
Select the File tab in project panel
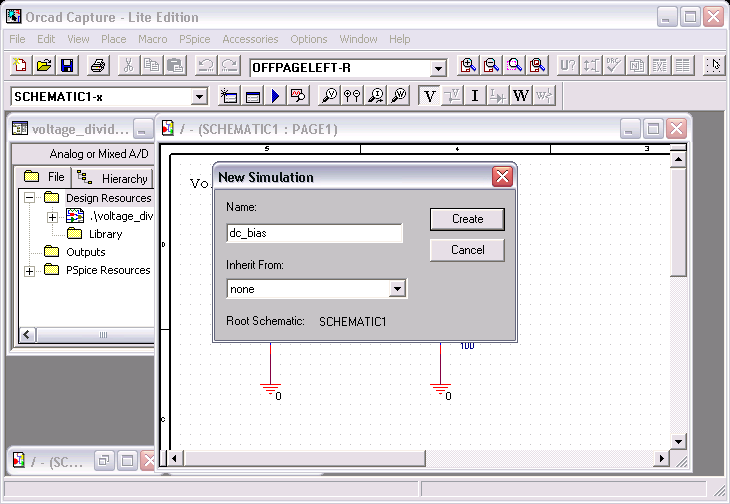[43, 177]
